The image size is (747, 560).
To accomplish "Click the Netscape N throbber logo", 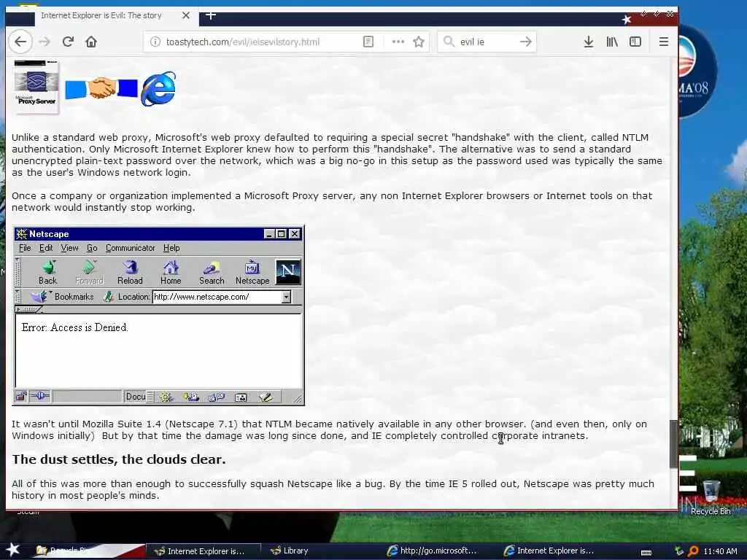I will pos(288,272).
